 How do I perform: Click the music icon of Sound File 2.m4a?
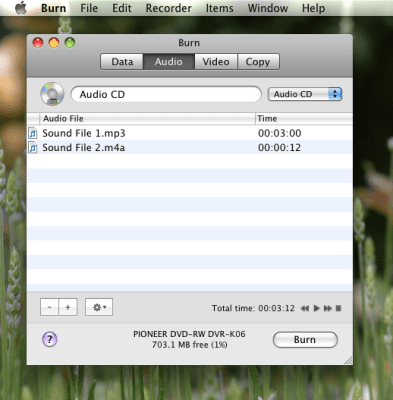coord(33,148)
